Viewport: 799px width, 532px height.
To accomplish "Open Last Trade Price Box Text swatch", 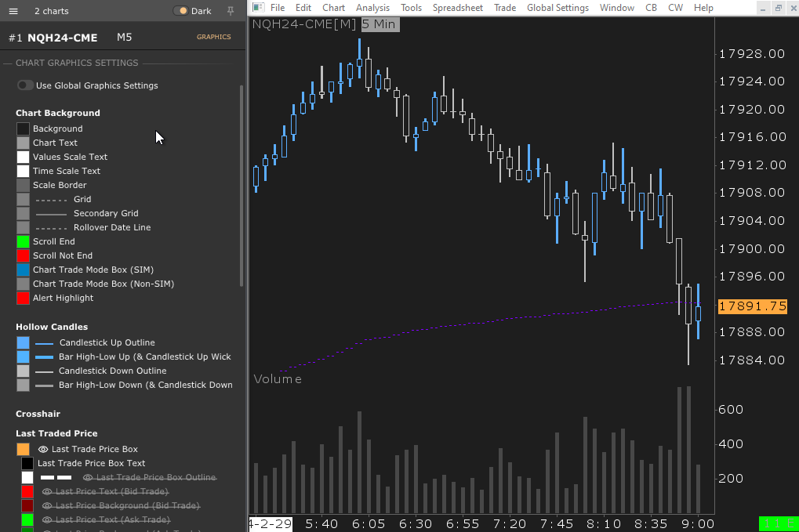I will pyautogui.click(x=27, y=463).
